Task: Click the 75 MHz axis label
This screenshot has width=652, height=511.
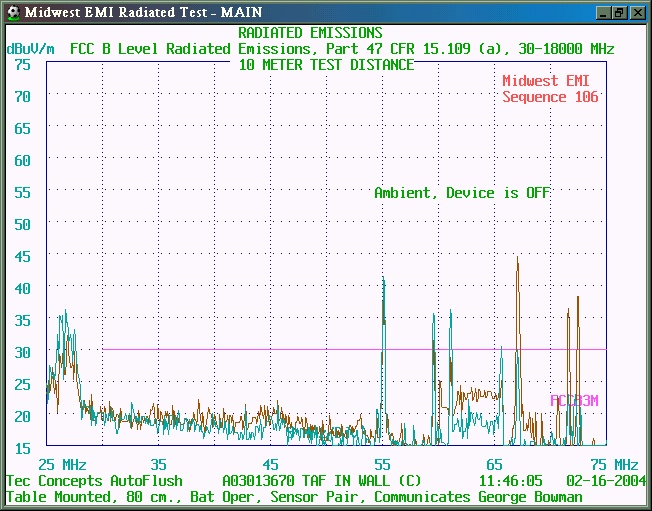Action: [x=612, y=464]
